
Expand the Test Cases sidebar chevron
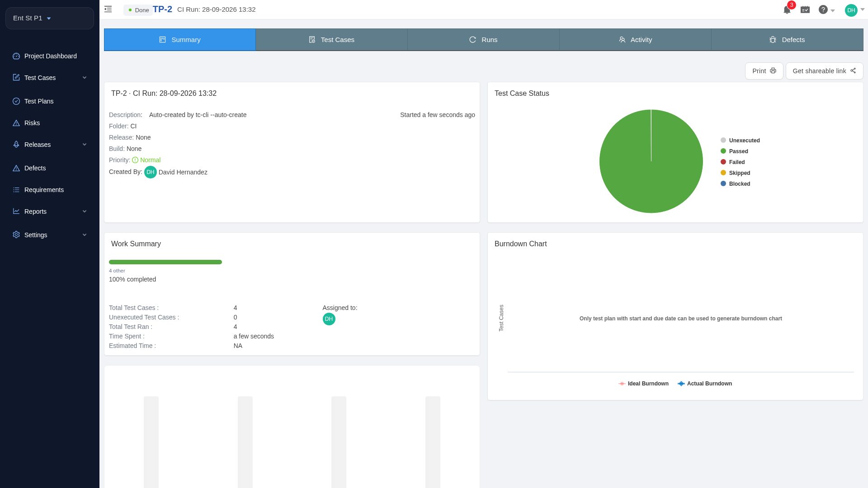tap(85, 78)
